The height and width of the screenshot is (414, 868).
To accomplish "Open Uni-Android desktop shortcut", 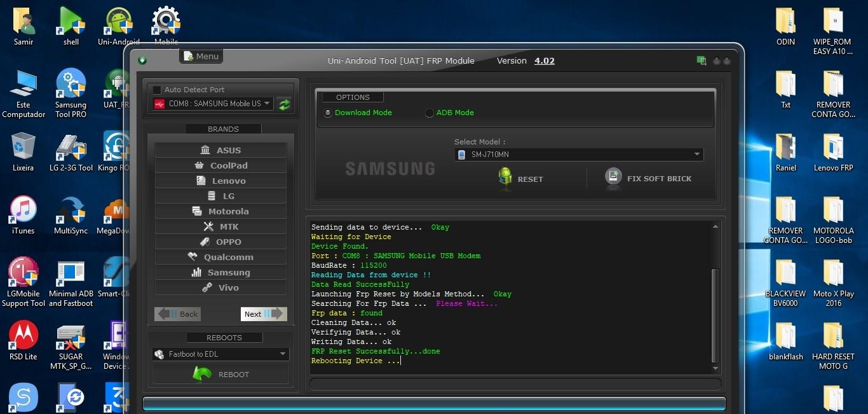I will point(119,27).
